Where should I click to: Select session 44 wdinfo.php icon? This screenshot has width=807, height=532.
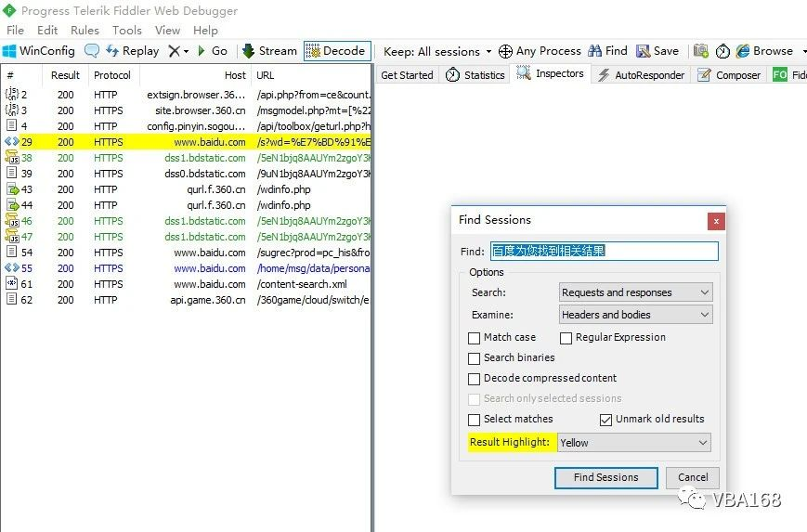point(12,205)
